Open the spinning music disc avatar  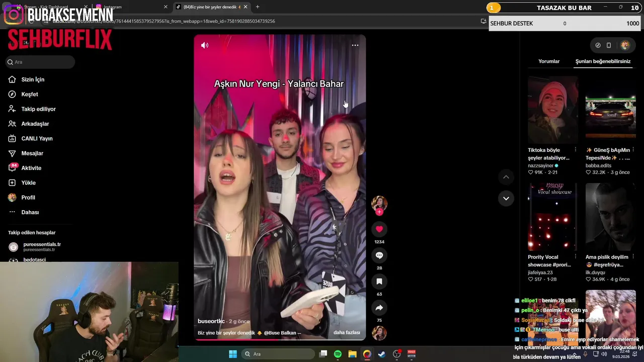379,333
